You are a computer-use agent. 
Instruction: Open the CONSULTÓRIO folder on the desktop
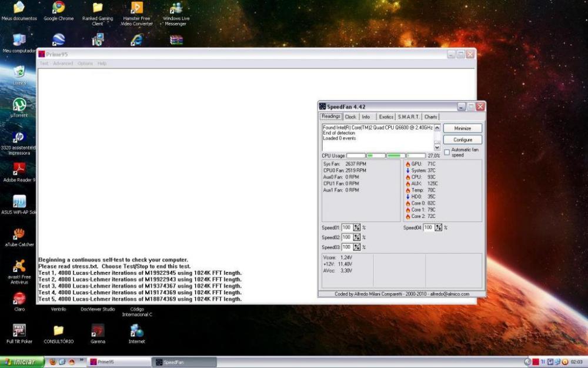pyautogui.click(x=58, y=331)
